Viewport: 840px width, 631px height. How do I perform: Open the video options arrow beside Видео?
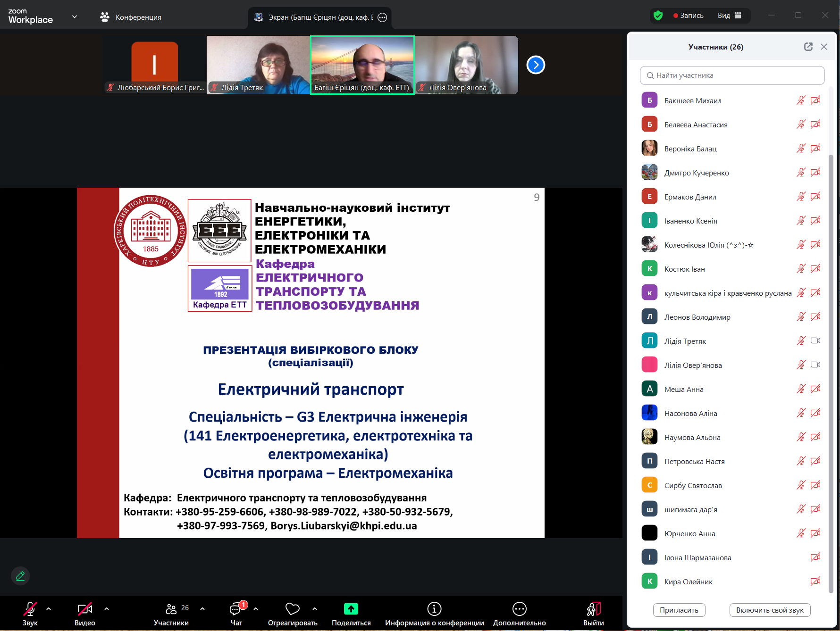pos(107,609)
